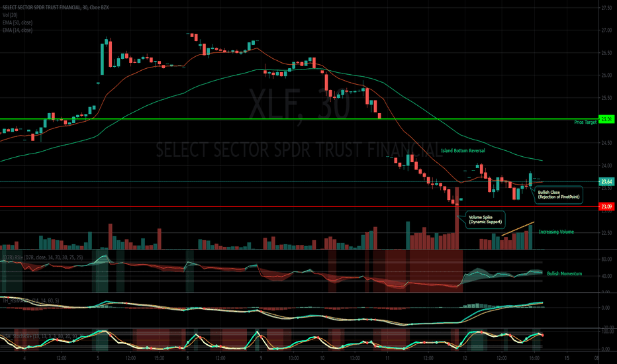Click the 100.00 StochRSI axis label
This screenshot has height=364, width=617.
(x=608, y=332)
